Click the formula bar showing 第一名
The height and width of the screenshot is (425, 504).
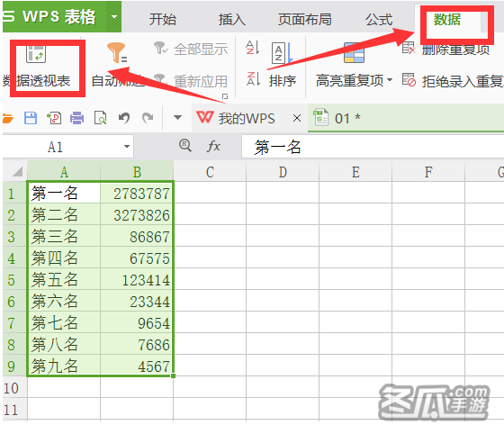tap(373, 147)
